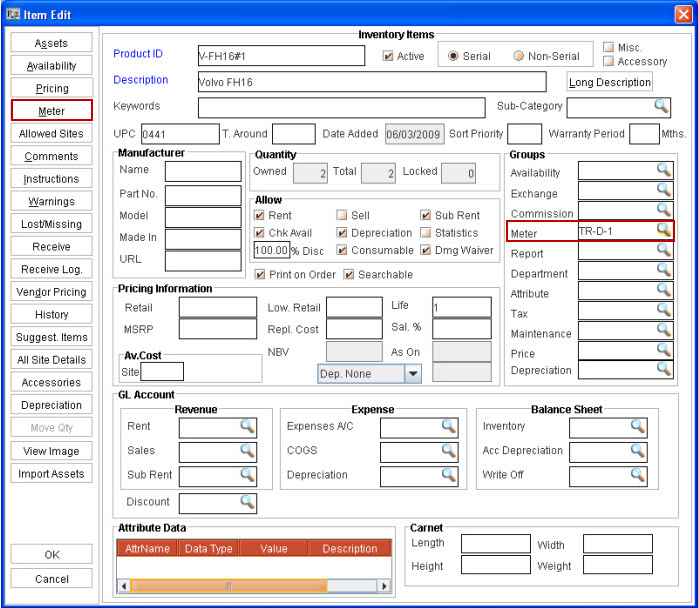Uncheck the Active checkbox

(x=389, y=56)
